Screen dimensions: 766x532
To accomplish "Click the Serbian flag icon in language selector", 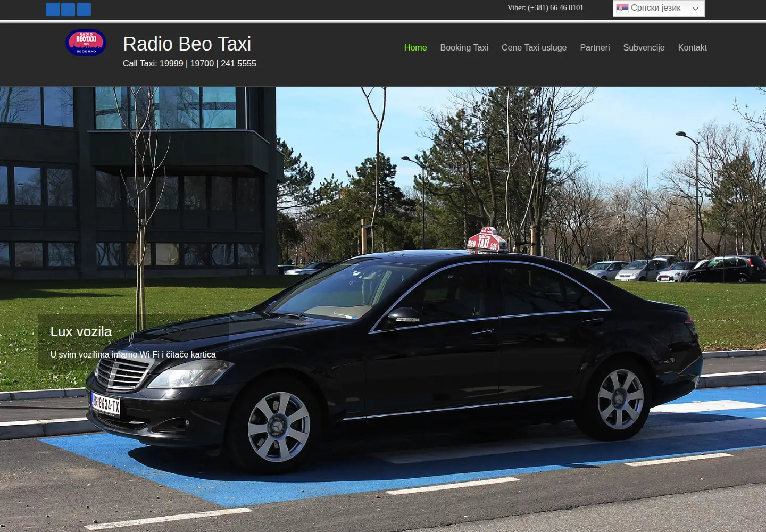I will pos(622,8).
